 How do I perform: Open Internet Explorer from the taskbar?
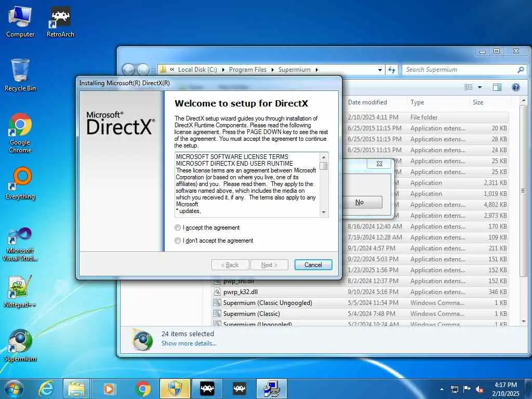[x=46, y=389]
